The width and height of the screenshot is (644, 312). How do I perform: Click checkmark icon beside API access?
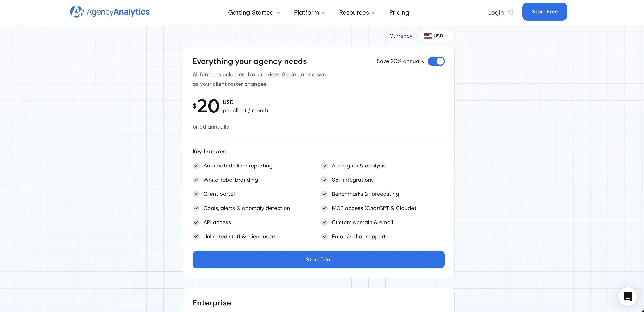coord(196,222)
